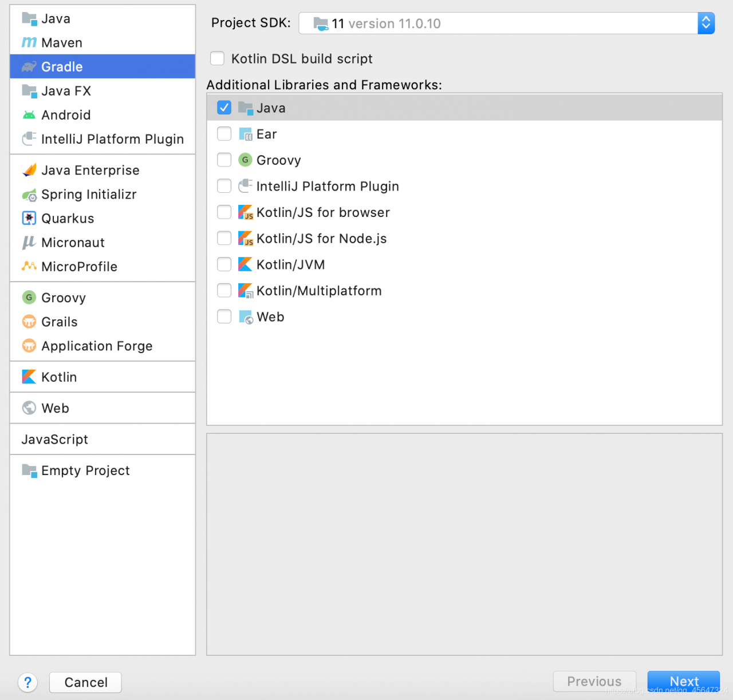Click the Next button
Image resolution: width=733 pixels, height=700 pixels.
coord(684,682)
